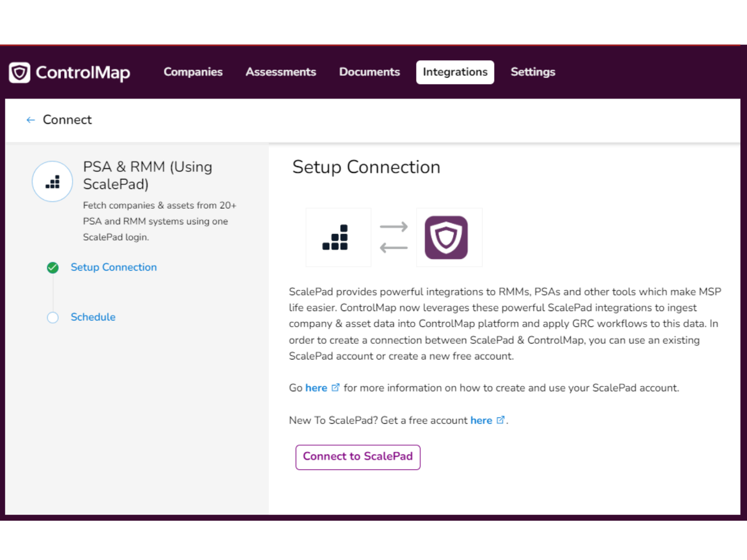Open the Integrations tab
Screen dimensions: 747x560
(x=455, y=72)
